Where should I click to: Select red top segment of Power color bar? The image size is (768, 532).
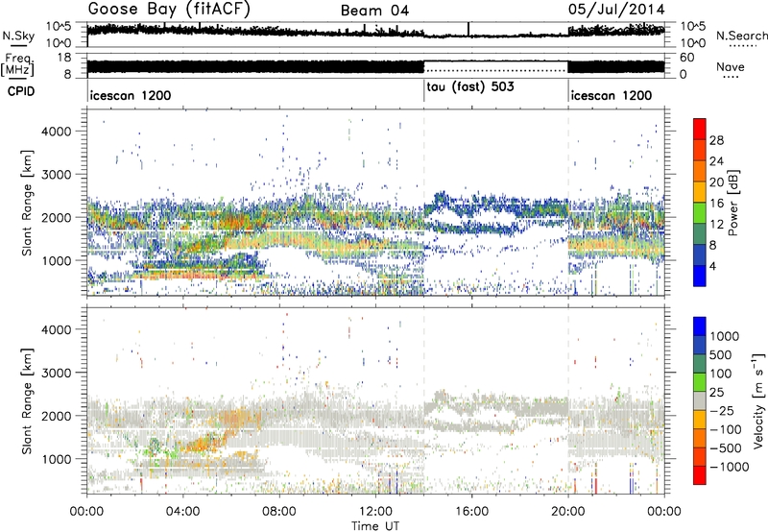coord(700,129)
